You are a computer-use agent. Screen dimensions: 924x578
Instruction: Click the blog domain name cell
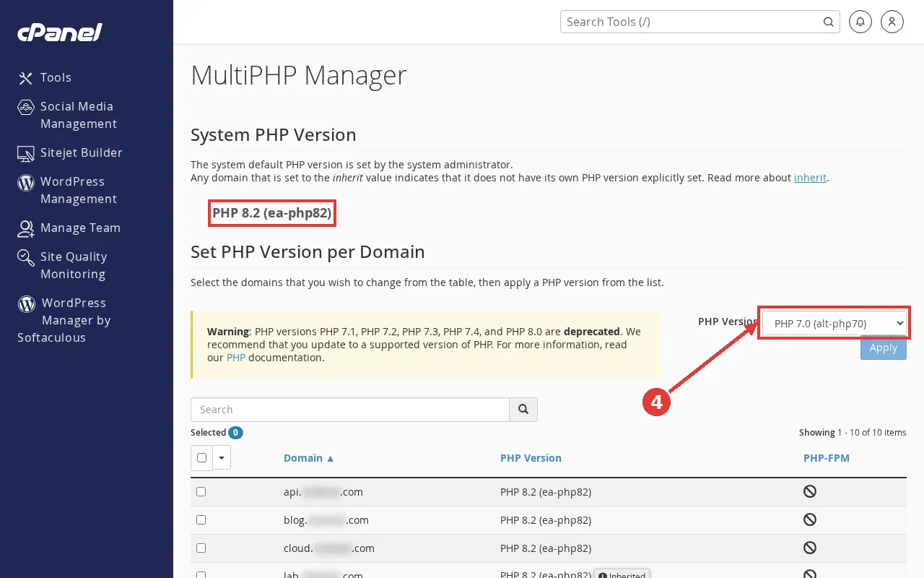coord(326,520)
